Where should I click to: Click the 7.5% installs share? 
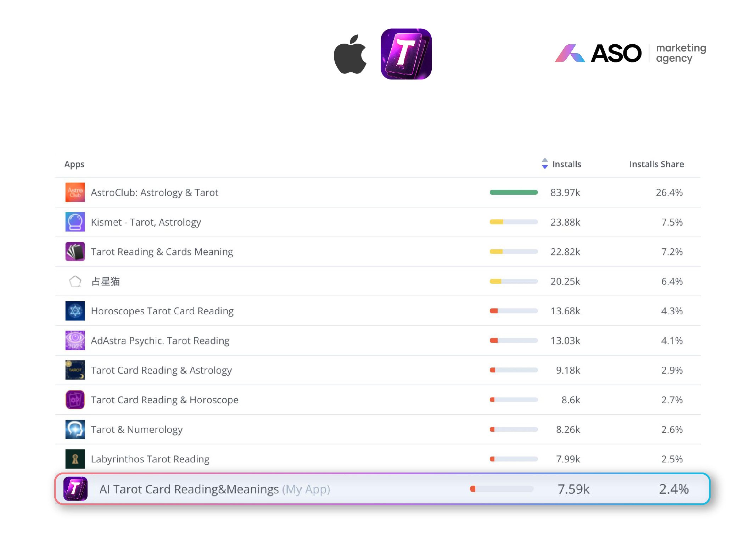pos(672,222)
